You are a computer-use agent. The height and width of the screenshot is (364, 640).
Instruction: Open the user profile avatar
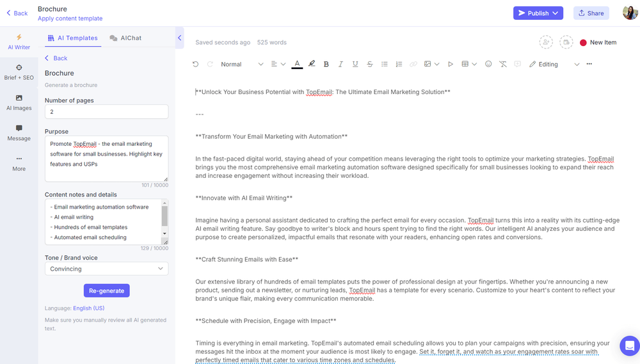coord(630,13)
